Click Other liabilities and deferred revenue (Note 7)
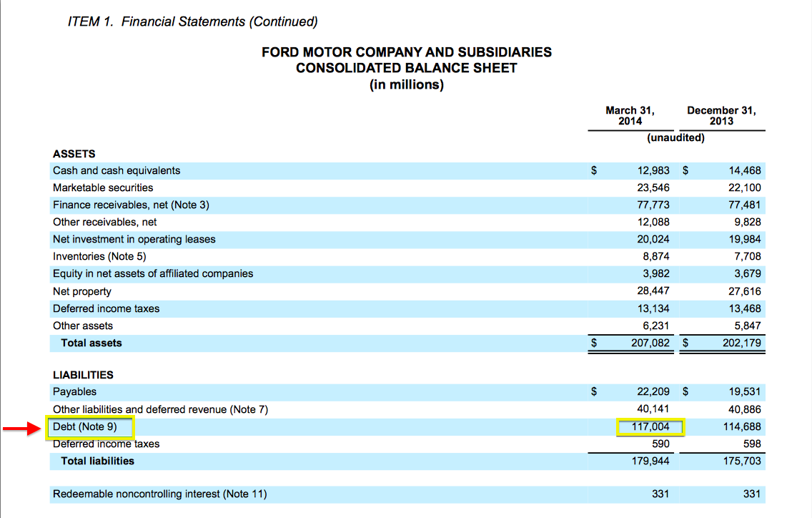The image size is (812, 518). pos(160,410)
